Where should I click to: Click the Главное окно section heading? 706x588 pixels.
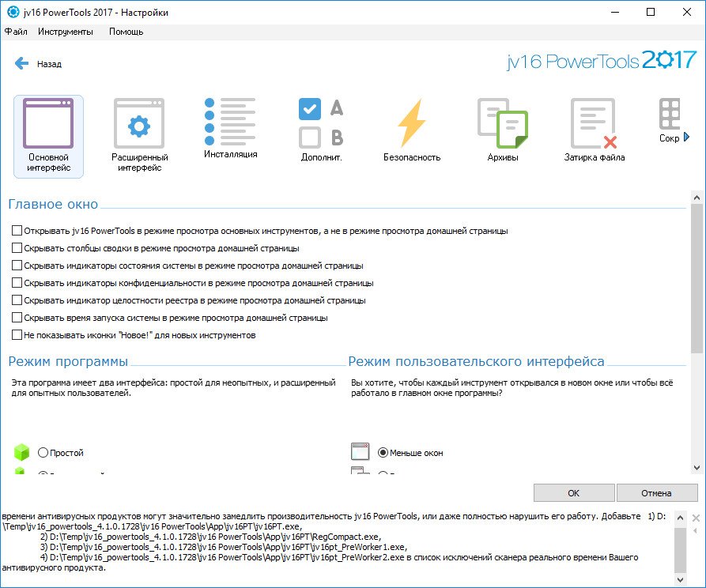pos(53,204)
